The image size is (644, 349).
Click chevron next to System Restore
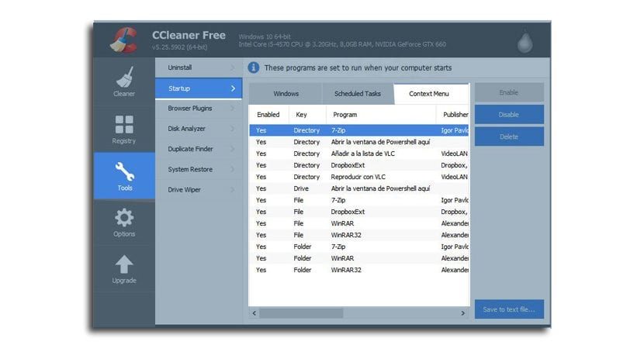pos(233,169)
